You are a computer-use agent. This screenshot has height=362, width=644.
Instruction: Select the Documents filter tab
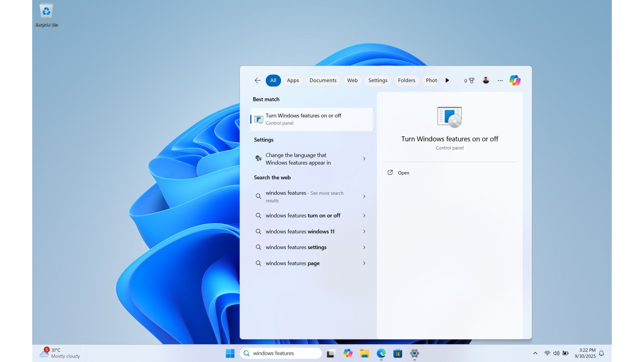pyautogui.click(x=323, y=80)
